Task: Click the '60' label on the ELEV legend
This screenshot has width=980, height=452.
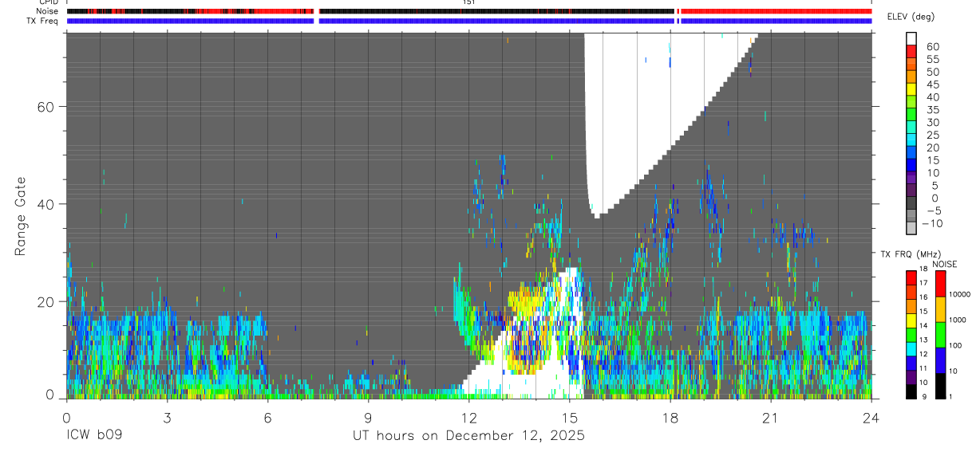Action: 932,47
